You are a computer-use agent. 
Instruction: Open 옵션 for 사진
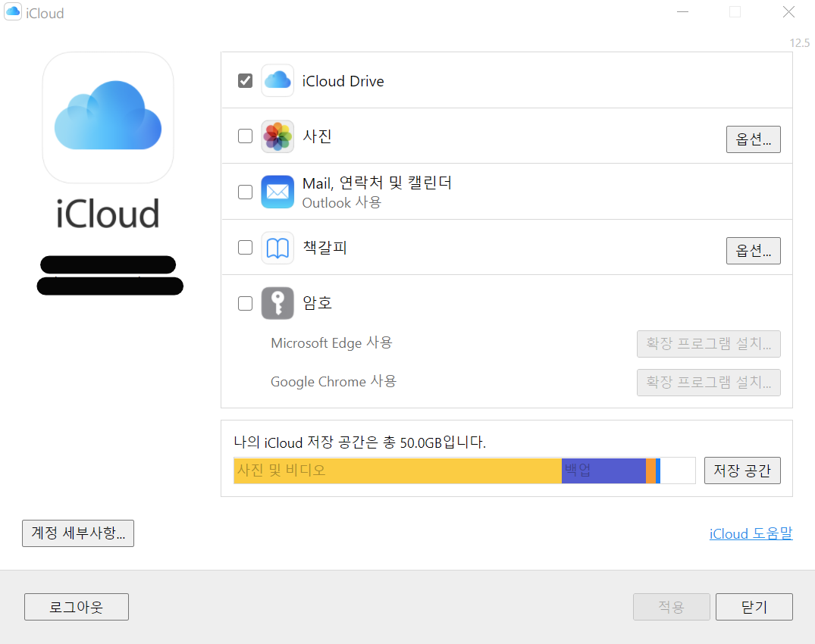click(753, 139)
